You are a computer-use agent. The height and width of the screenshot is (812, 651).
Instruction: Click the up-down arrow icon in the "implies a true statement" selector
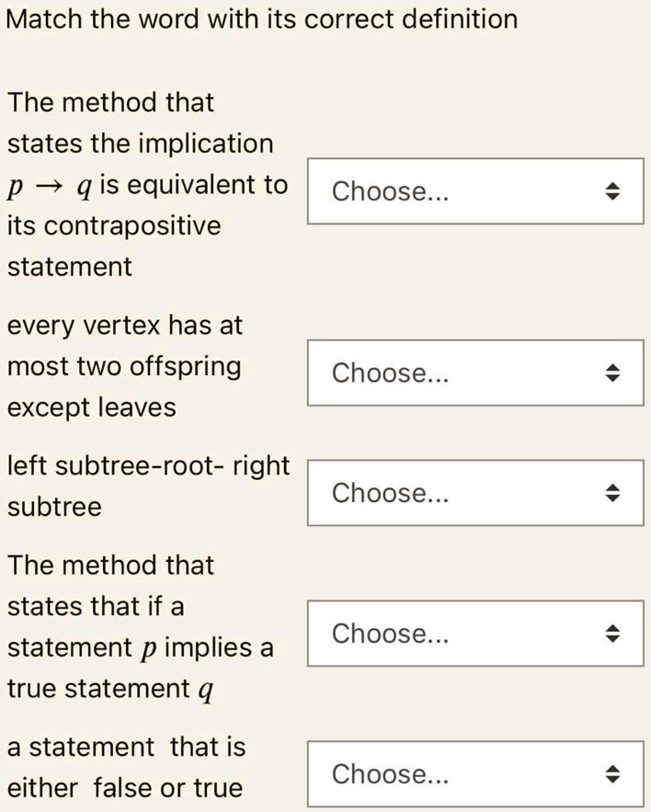(613, 634)
